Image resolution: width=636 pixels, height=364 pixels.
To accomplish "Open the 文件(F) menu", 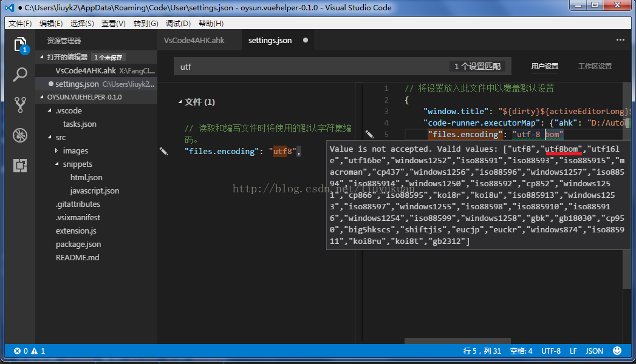I will (x=20, y=24).
